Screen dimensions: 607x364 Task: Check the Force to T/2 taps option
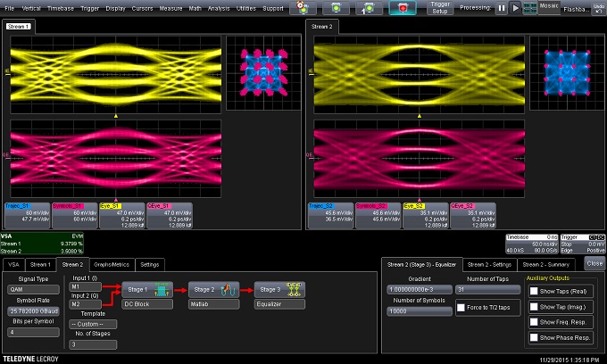pos(461,306)
